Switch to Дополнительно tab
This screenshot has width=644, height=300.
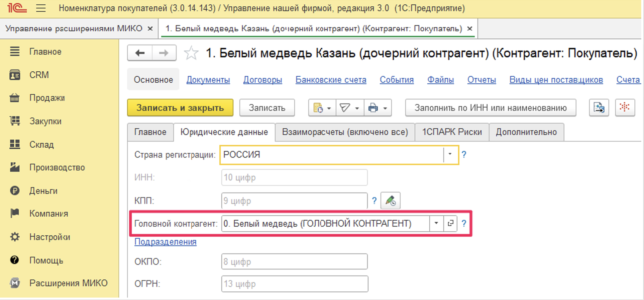coord(526,132)
